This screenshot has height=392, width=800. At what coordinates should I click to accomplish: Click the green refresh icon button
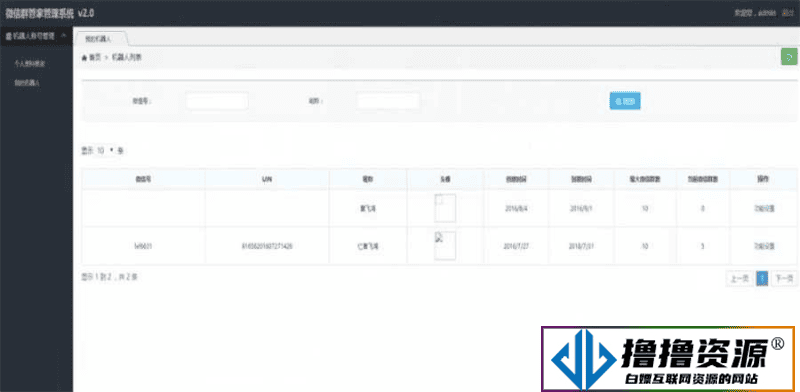tap(789, 57)
